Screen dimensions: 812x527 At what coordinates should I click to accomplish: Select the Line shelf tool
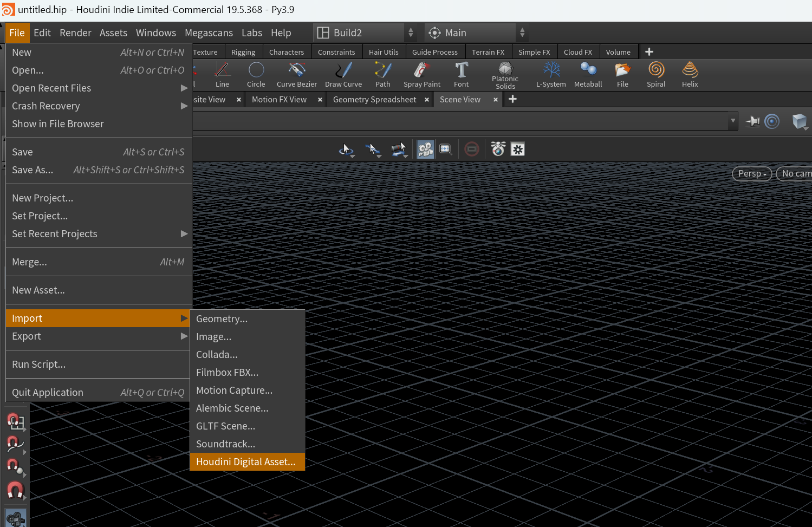(x=222, y=75)
